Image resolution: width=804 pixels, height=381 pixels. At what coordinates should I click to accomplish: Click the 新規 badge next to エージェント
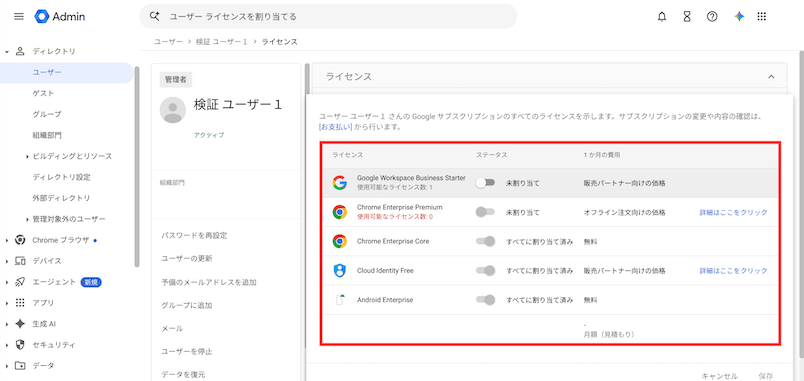pos(91,282)
